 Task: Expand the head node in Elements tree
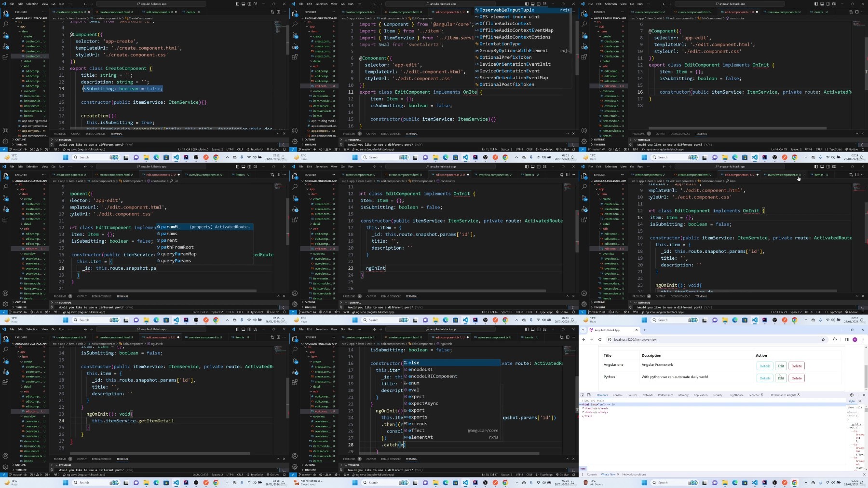point(584,408)
